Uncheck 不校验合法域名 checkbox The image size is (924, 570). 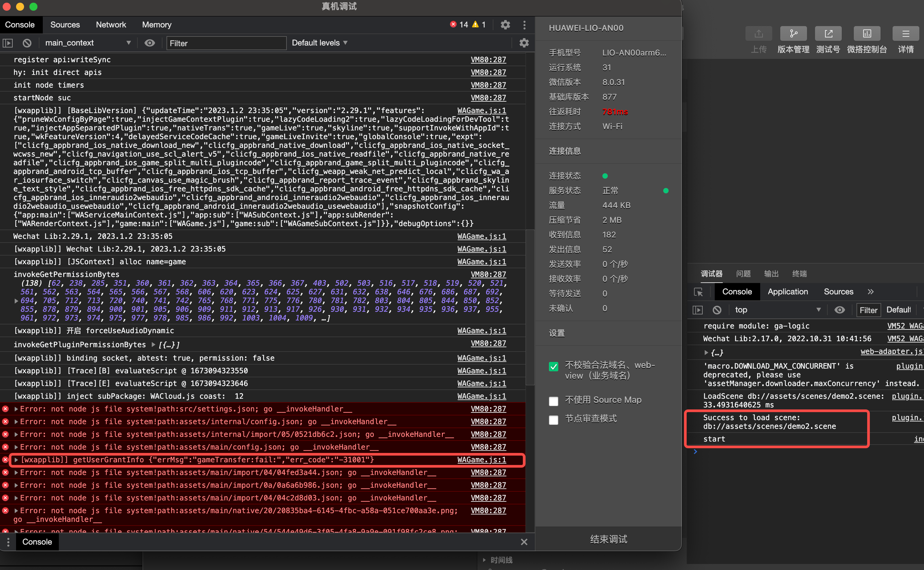click(x=553, y=366)
